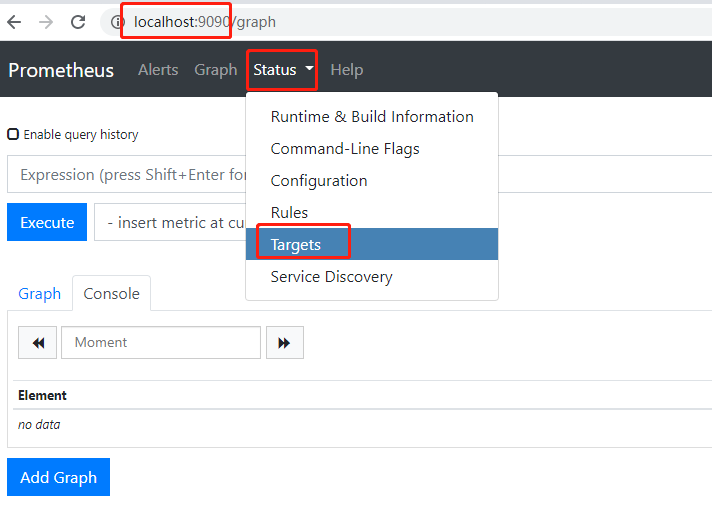Open Targets from the Status menu
The height and width of the screenshot is (507, 712).
pos(372,244)
